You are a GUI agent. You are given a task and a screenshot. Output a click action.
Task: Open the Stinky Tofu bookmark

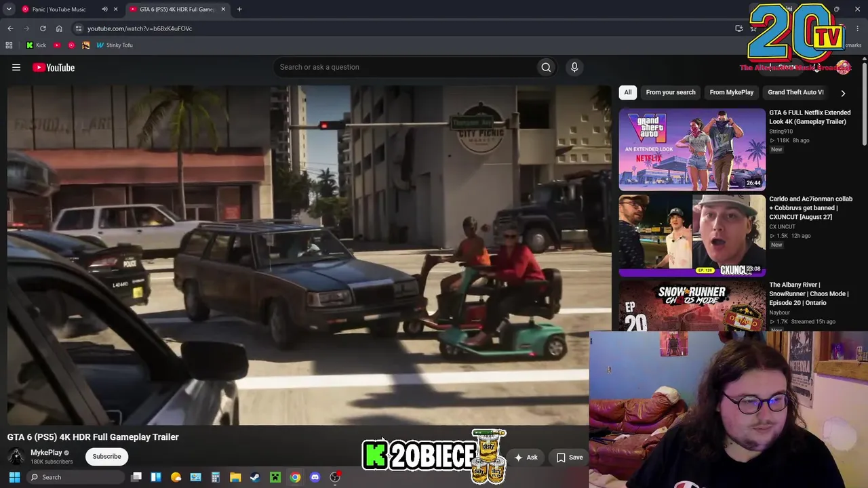click(114, 45)
